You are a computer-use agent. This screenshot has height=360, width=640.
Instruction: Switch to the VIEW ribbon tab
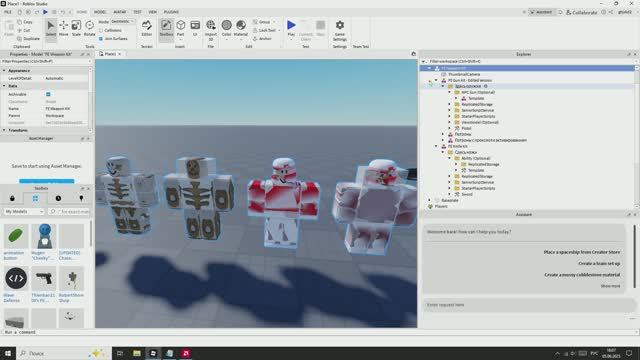[x=153, y=12]
